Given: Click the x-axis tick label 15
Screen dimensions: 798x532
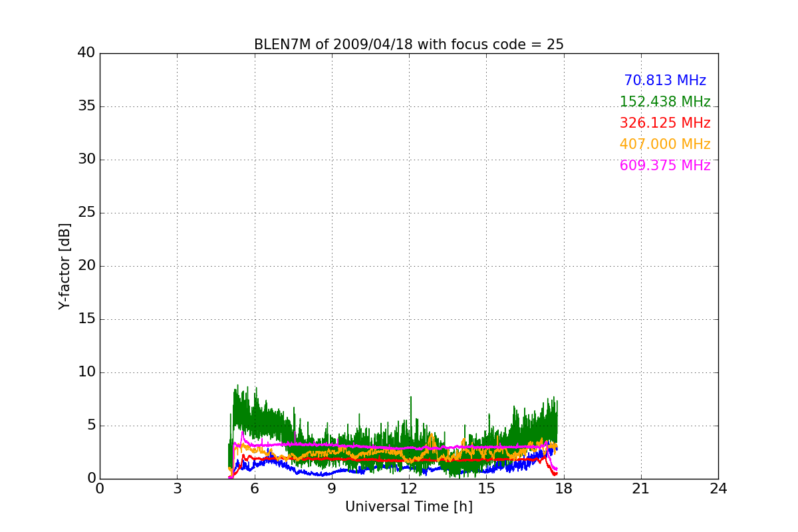Looking at the screenshot, I should tap(486, 489).
